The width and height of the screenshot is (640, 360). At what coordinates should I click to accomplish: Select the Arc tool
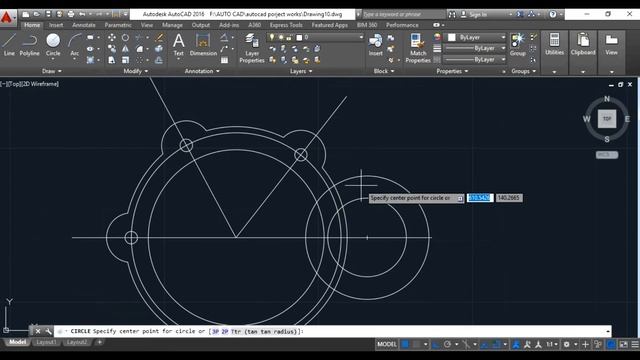click(x=74, y=44)
